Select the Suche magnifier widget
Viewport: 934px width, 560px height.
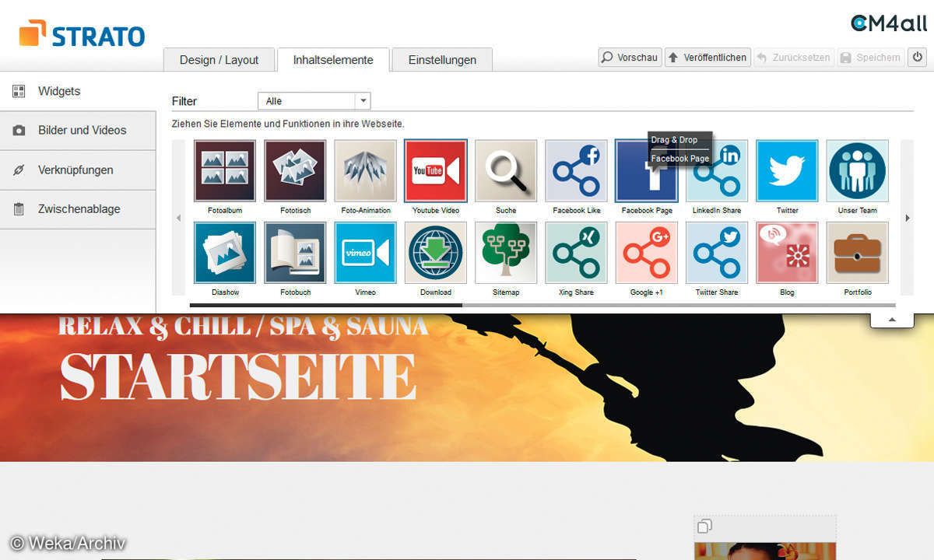pos(506,170)
